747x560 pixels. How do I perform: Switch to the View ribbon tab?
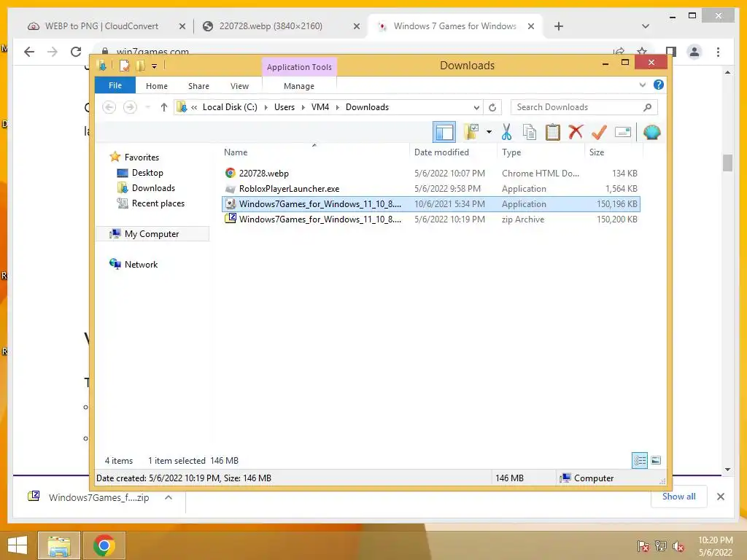(239, 86)
